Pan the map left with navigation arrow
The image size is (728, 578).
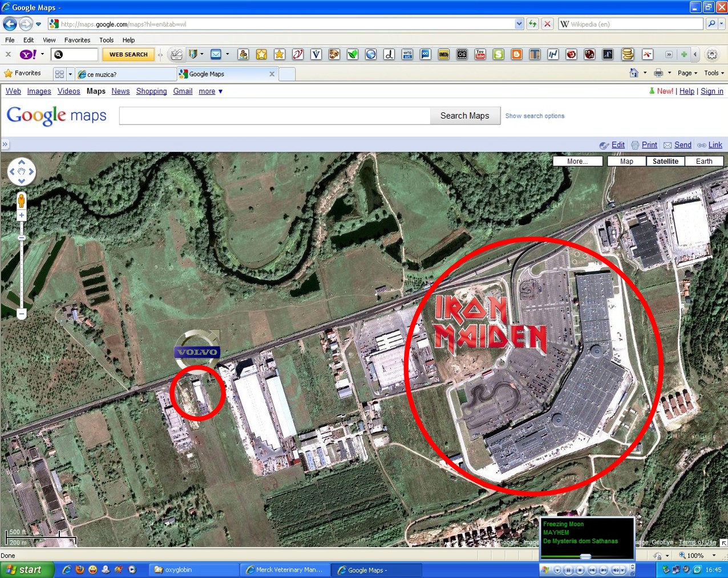click(x=12, y=171)
